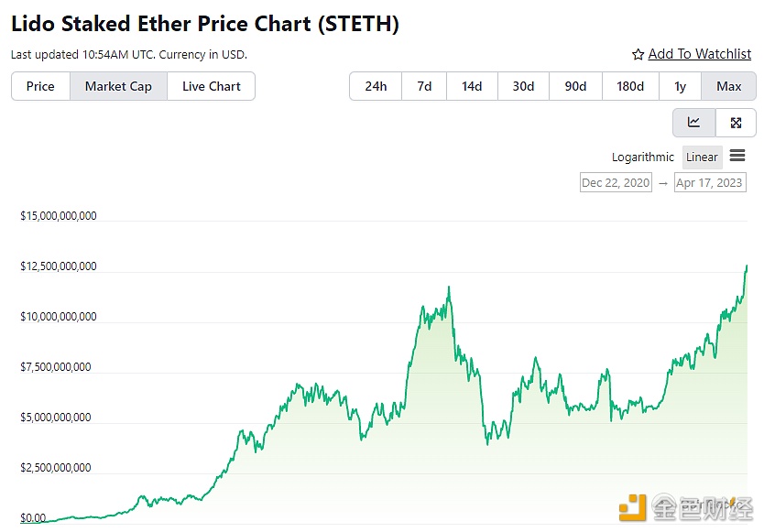Click the Add To Watchlist link
Image resolution: width=764 pixels, height=532 pixels.
pos(700,55)
